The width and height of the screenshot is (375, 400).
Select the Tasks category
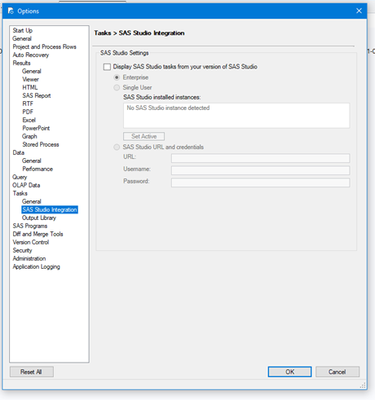click(20, 193)
